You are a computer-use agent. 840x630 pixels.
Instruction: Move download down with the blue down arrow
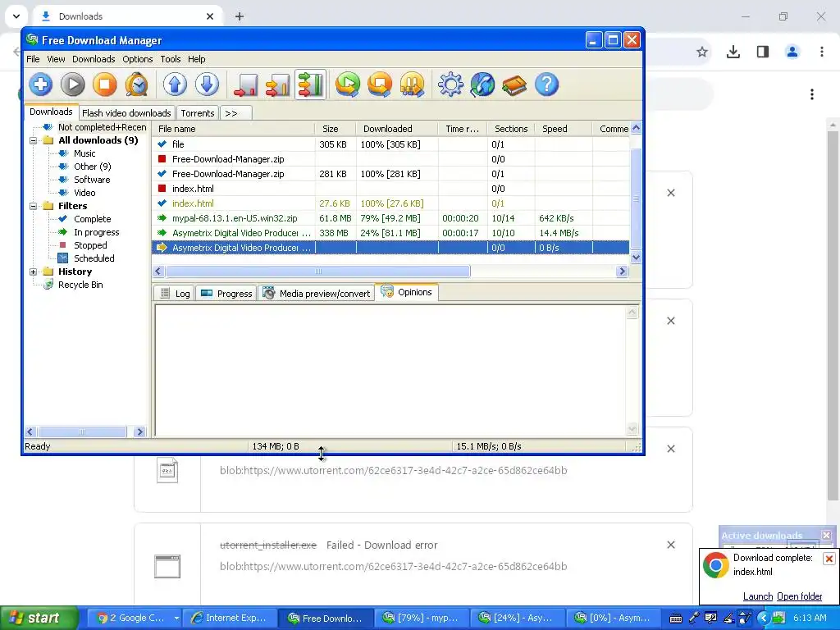(207, 84)
